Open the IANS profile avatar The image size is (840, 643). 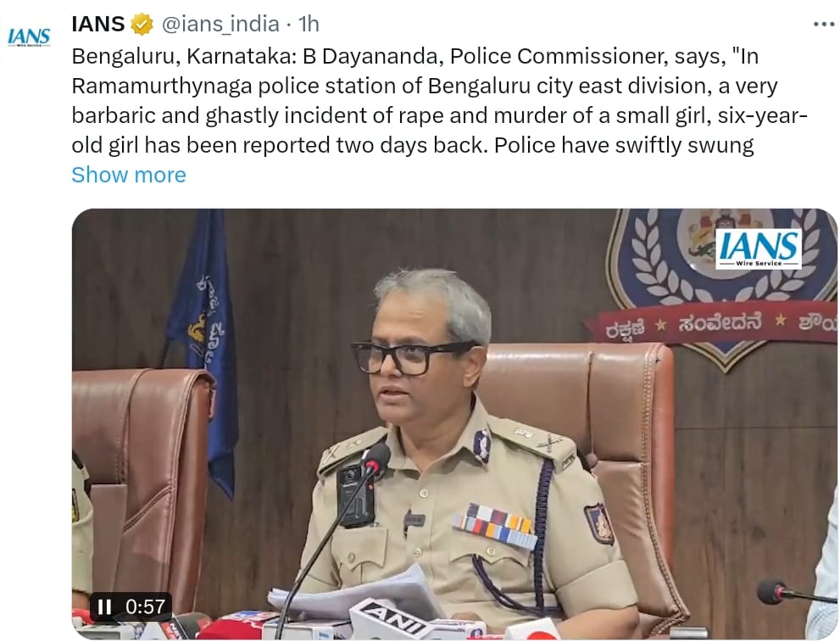(29, 38)
